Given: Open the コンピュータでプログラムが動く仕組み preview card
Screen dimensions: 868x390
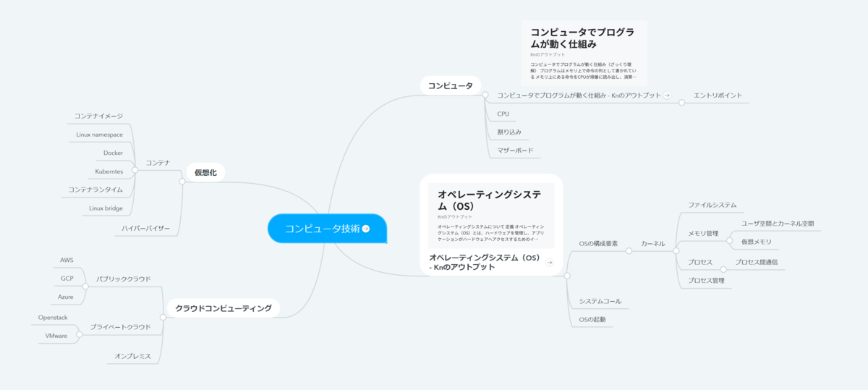Looking at the screenshot, I should click(x=583, y=53).
